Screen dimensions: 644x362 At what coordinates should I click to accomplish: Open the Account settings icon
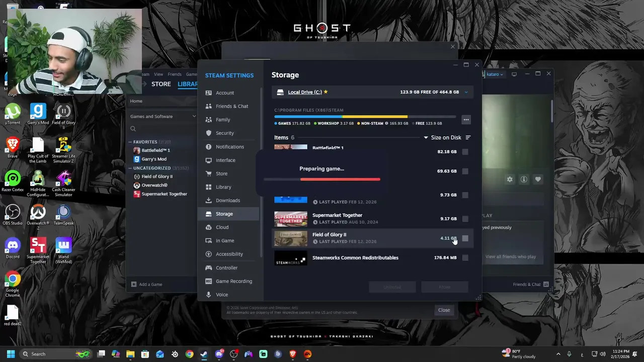[208, 93]
